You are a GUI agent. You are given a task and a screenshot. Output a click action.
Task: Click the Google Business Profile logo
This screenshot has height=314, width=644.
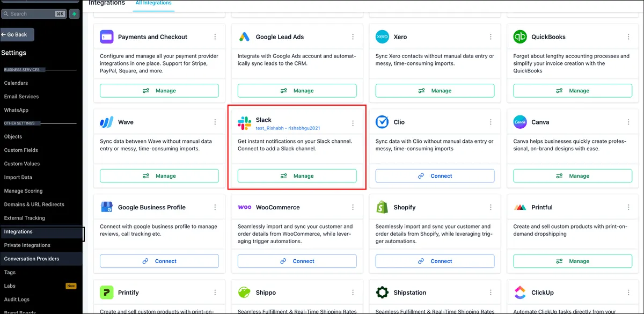(106, 207)
